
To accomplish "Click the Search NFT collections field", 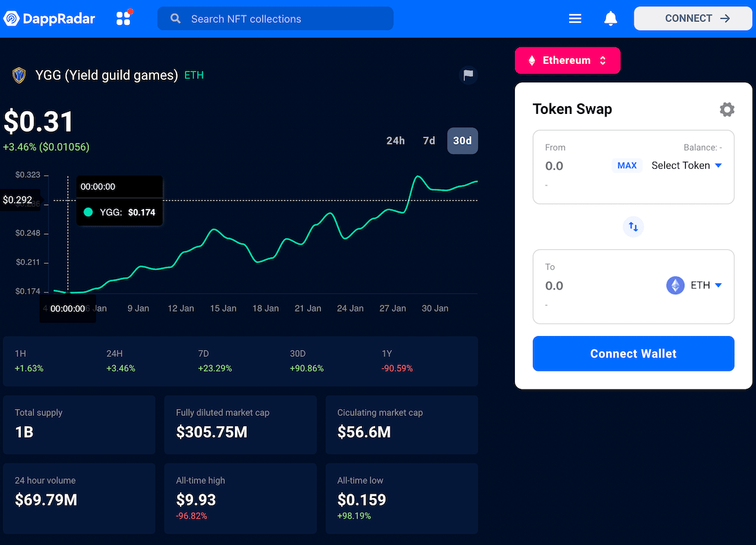I will pos(275,19).
